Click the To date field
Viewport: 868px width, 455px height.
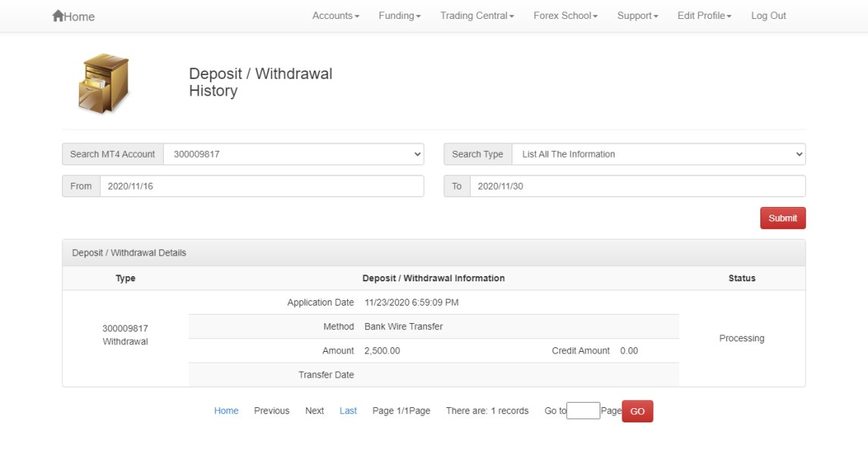coord(637,187)
